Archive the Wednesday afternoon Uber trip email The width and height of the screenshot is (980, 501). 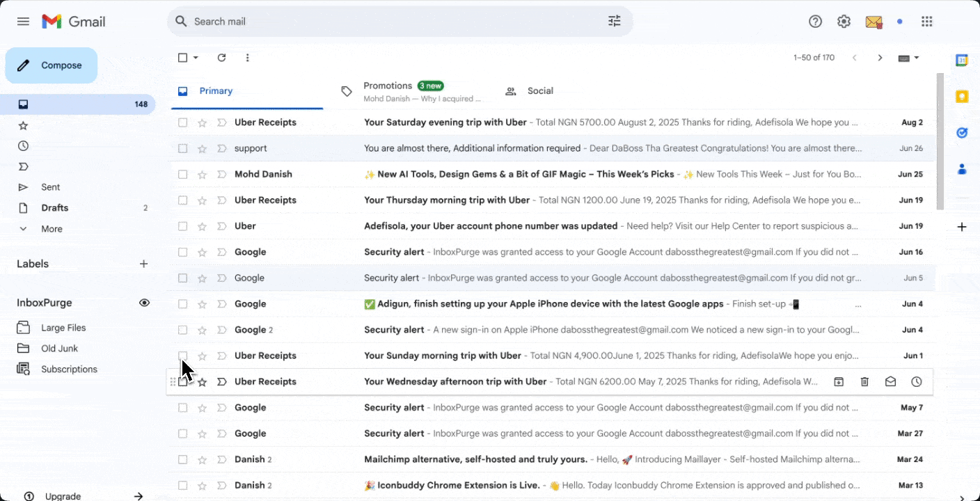839,381
